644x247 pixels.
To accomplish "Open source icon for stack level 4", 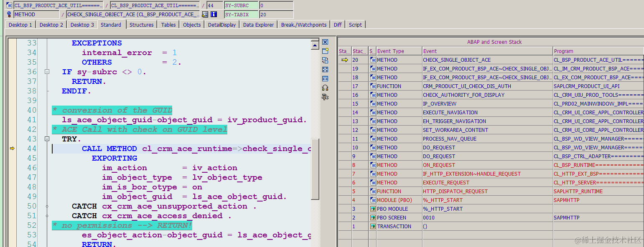I will [373, 200].
